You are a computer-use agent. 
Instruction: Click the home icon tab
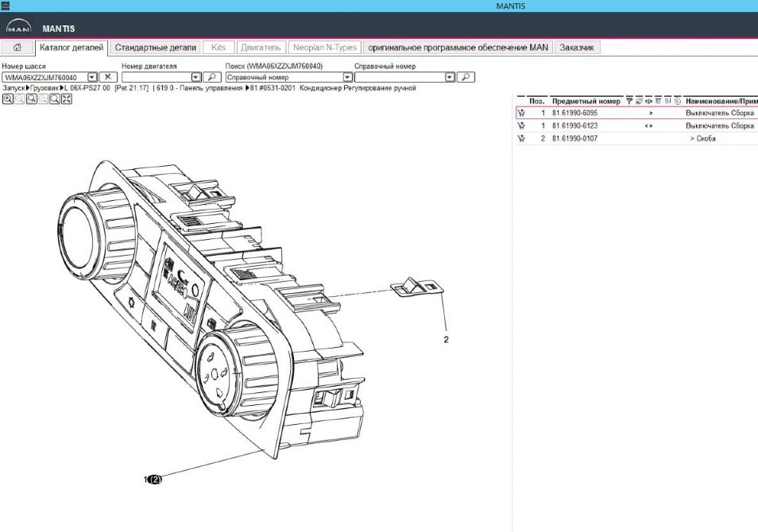point(17,48)
